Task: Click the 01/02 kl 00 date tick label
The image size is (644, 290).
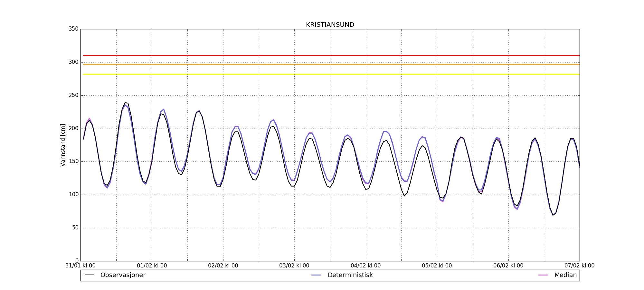Action: [152, 266]
